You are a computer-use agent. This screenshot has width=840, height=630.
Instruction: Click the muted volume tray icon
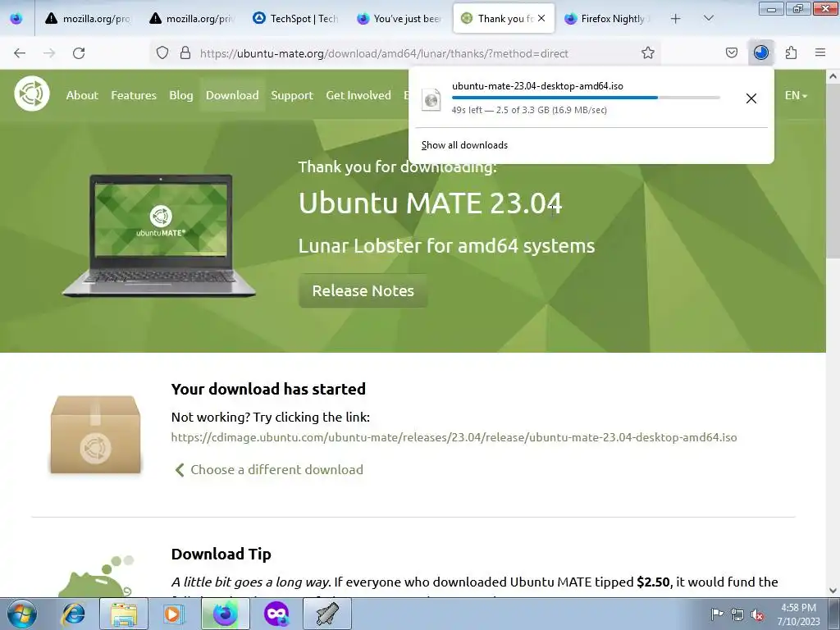[757, 614]
